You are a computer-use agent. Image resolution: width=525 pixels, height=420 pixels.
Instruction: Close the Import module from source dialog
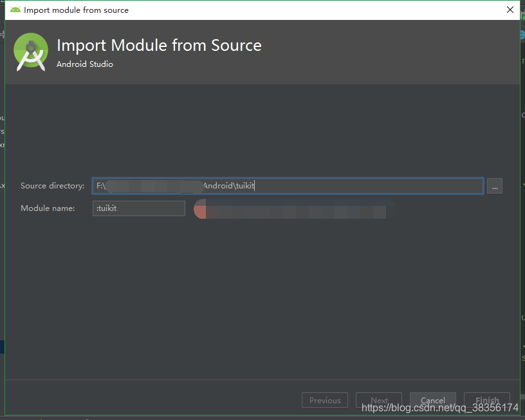(510, 10)
